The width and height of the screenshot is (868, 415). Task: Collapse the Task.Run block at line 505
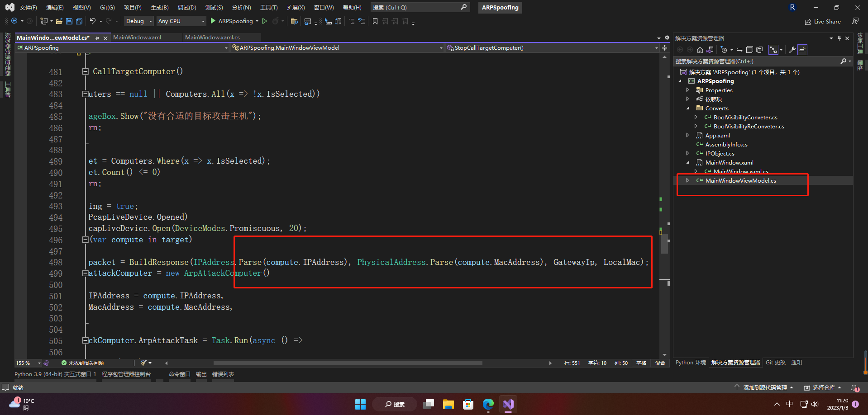pyautogui.click(x=85, y=340)
